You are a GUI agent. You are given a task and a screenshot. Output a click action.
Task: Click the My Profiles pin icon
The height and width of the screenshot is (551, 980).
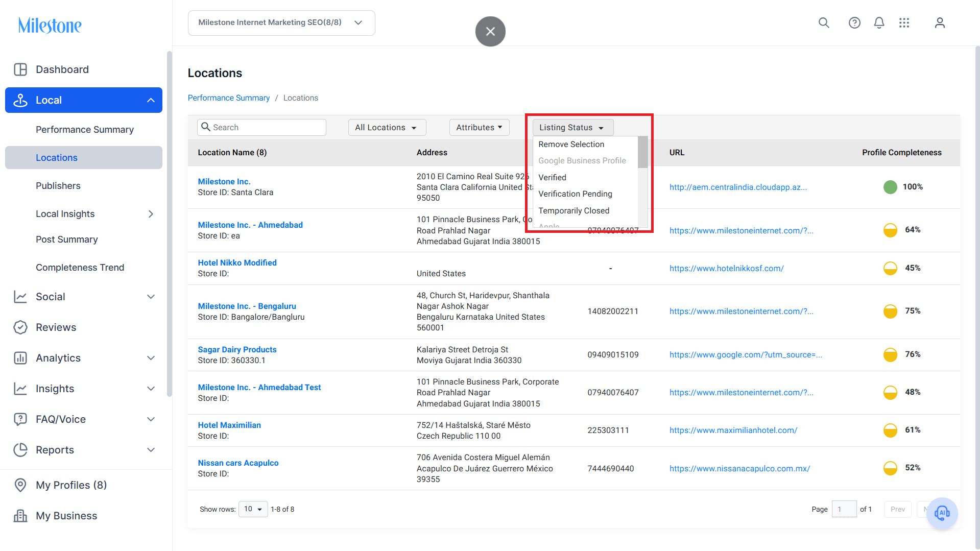click(x=20, y=485)
